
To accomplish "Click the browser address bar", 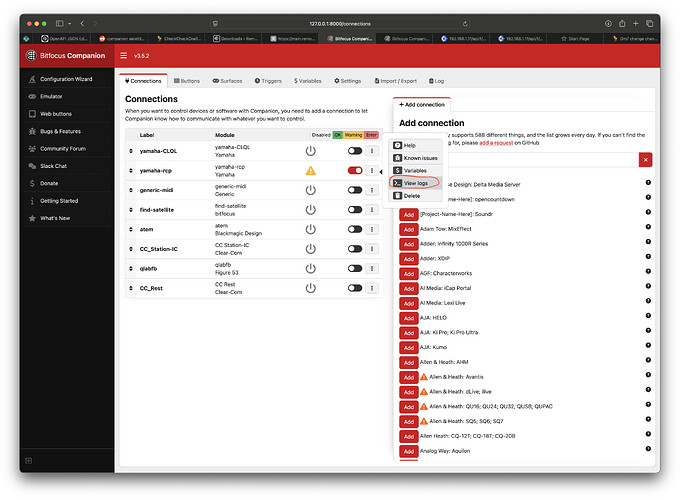I will click(340, 24).
